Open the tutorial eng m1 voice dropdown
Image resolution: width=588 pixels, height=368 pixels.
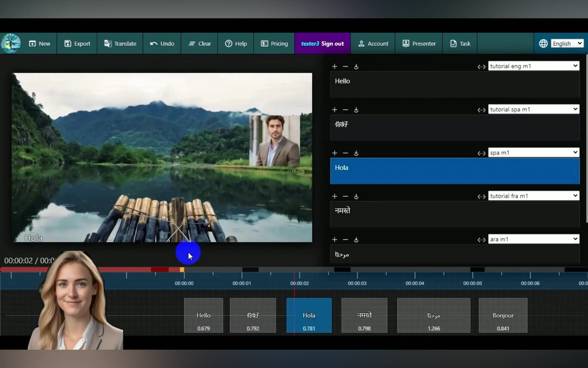(533, 66)
